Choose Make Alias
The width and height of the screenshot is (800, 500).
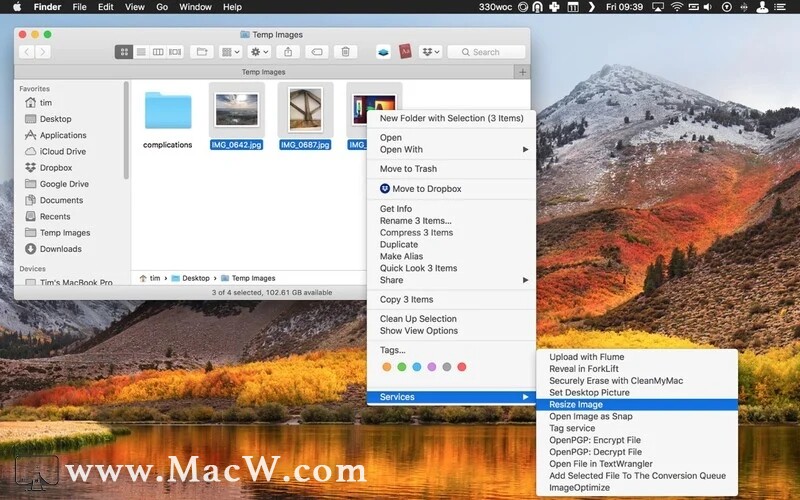(452, 256)
